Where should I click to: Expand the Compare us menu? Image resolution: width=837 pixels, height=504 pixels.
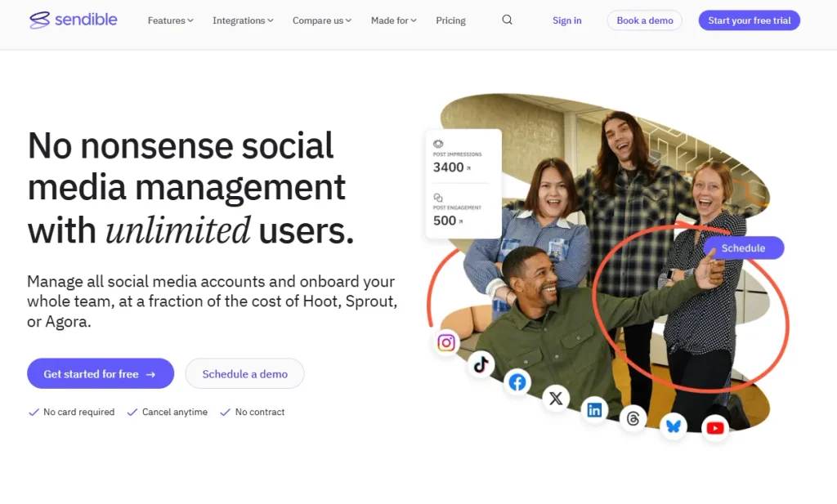point(322,20)
